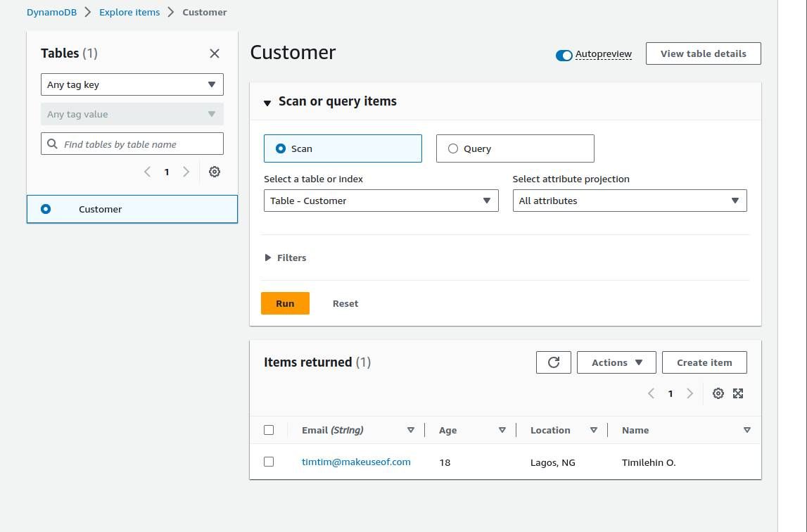Click the Find tables search field
The height and width of the screenshot is (532, 807).
pos(132,144)
